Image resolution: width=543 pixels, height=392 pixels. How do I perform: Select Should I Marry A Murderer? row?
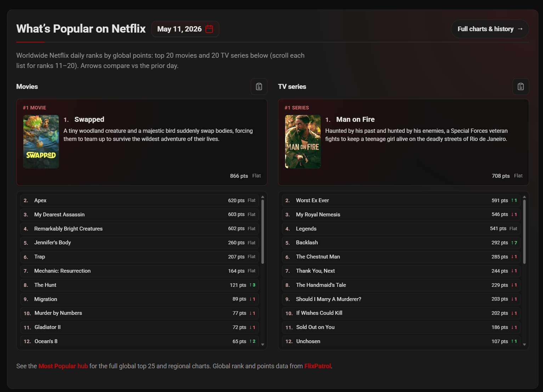(401, 299)
